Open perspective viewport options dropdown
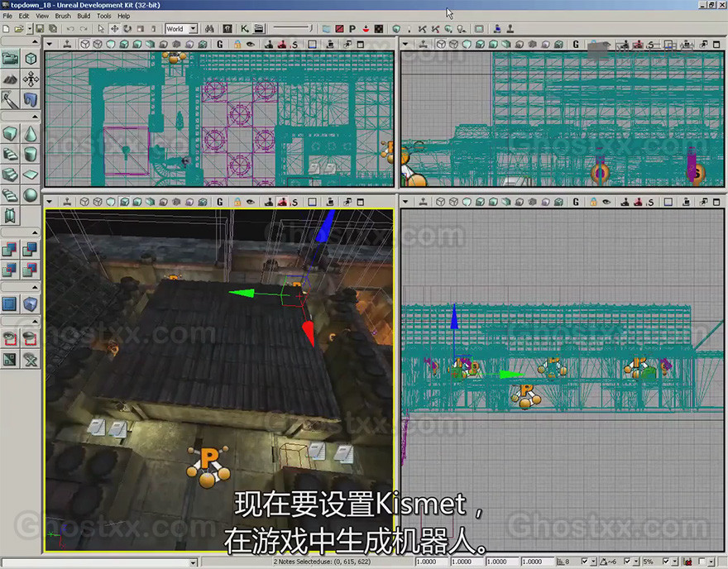This screenshot has height=569, width=728. pos(49,202)
